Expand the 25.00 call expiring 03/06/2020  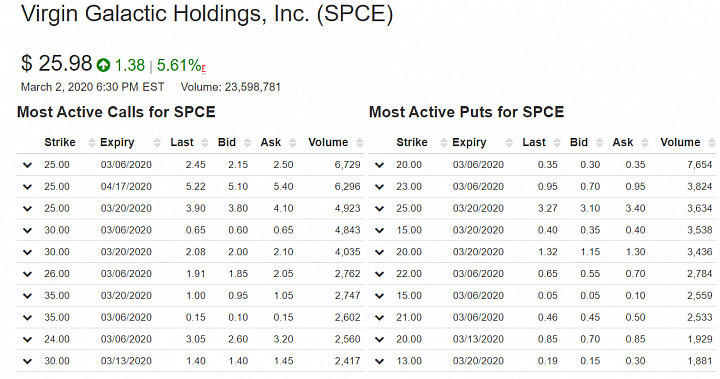pyautogui.click(x=28, y=165)
